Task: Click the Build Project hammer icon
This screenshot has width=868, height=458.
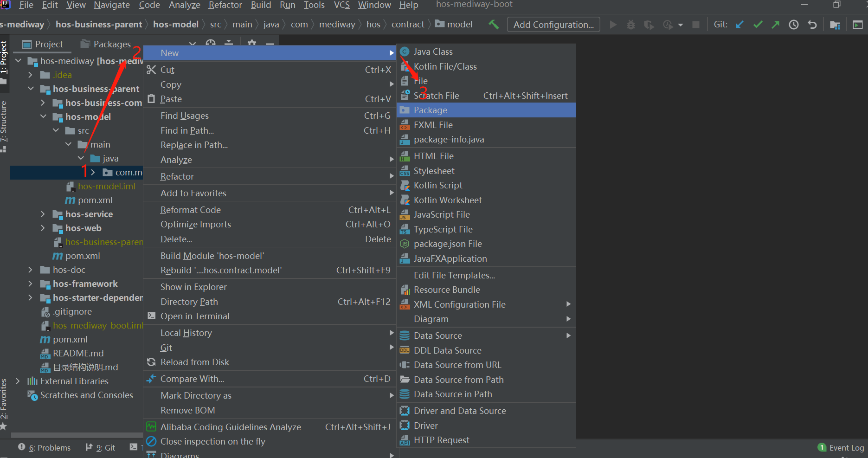Action: pyautogui.click(x=494, y=25)
